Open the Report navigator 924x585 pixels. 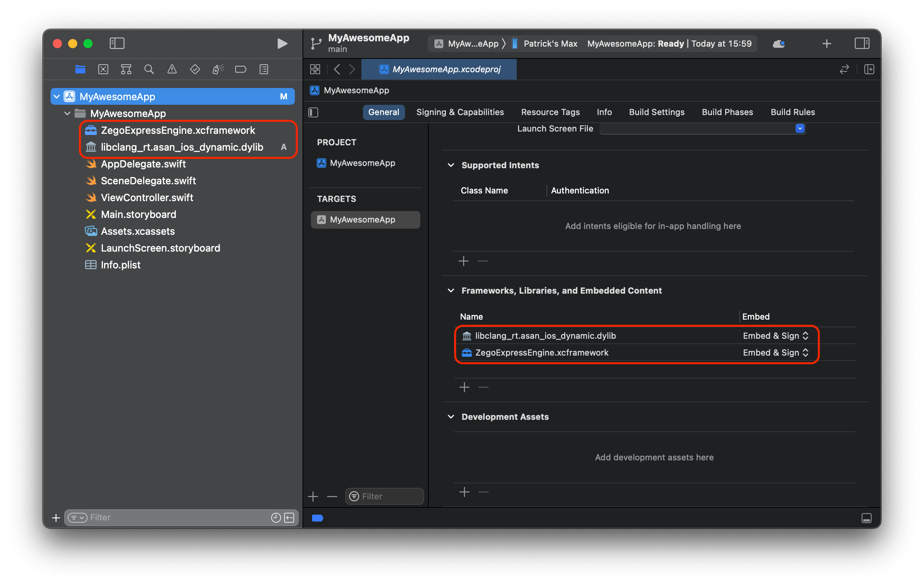[264, 69]
